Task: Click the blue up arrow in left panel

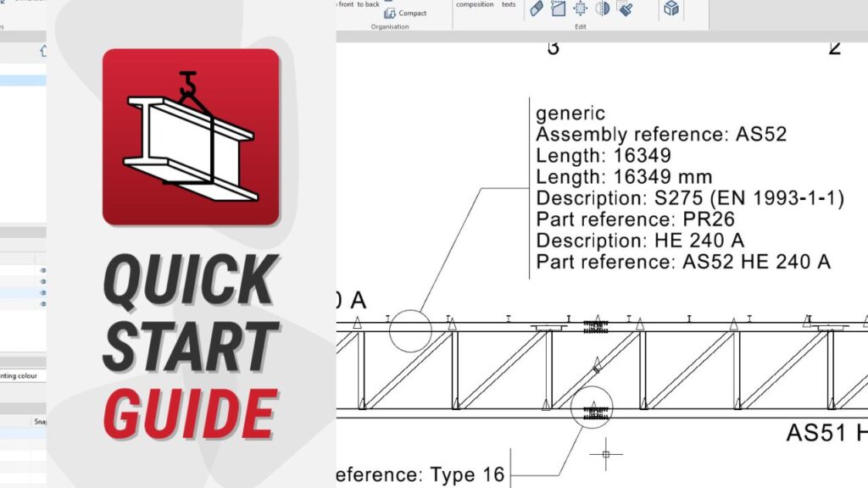Action: 43,52
